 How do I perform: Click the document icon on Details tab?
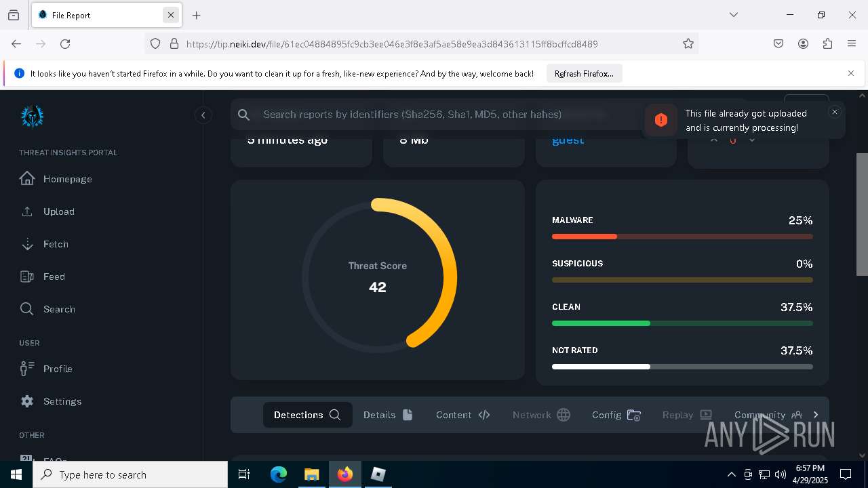[408, 415]
